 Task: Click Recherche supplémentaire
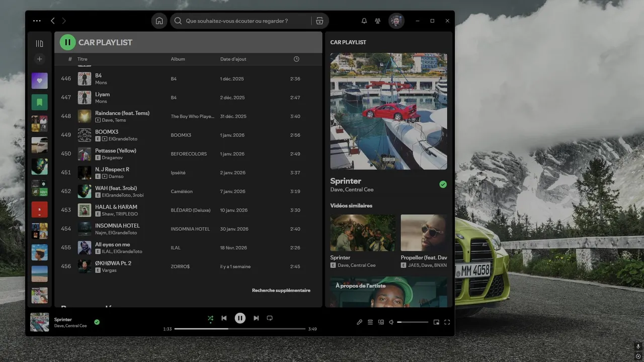[x=281, y=290]
